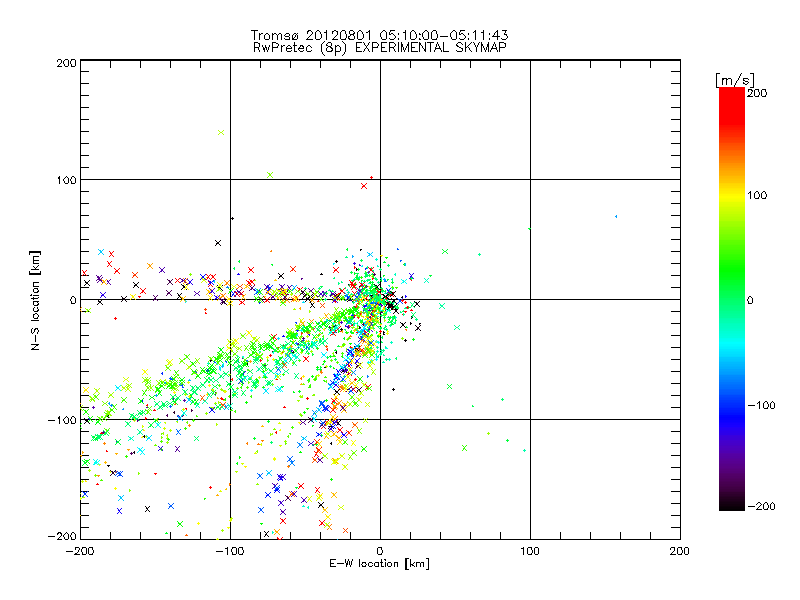Viewport: 800px width, 600px height.
Task: Click the x-axis tick label -100
Action: [x=230, y=551]
